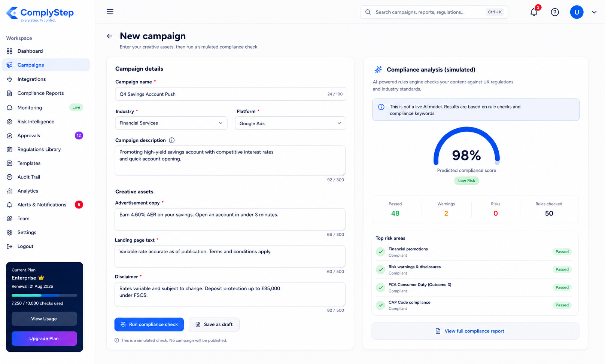
Task: Expand the user account chevron
Action: [x=594, y=12]
